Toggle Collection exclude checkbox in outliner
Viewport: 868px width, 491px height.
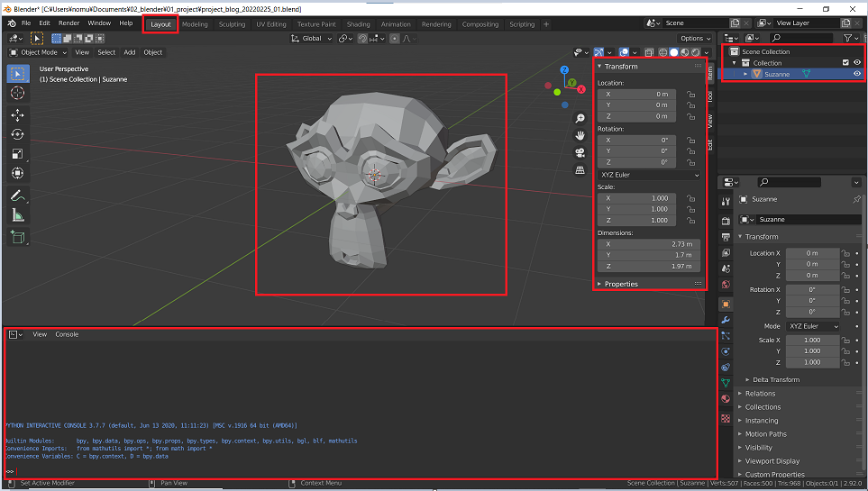pyautogui.click(x=845, y=62)
